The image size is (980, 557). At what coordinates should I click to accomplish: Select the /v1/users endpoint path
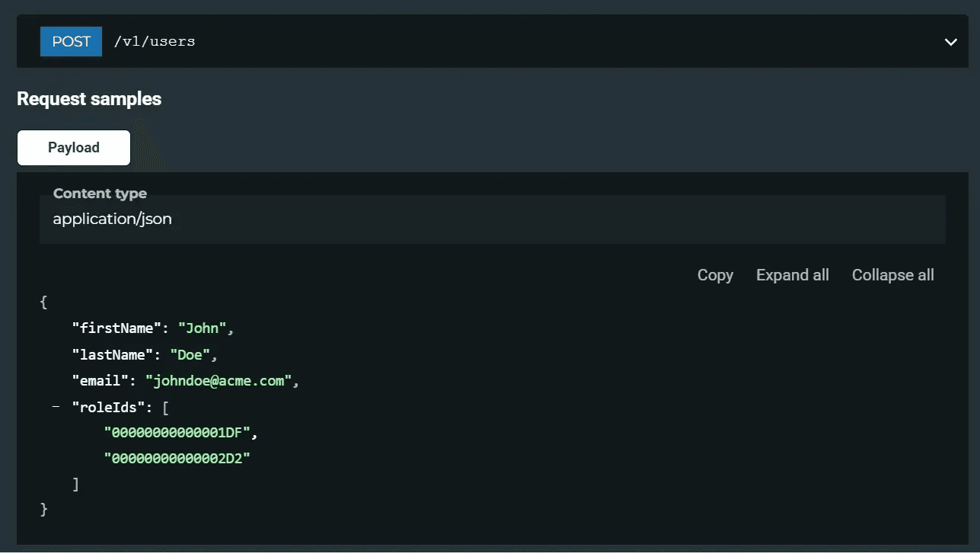pos(155,42)
